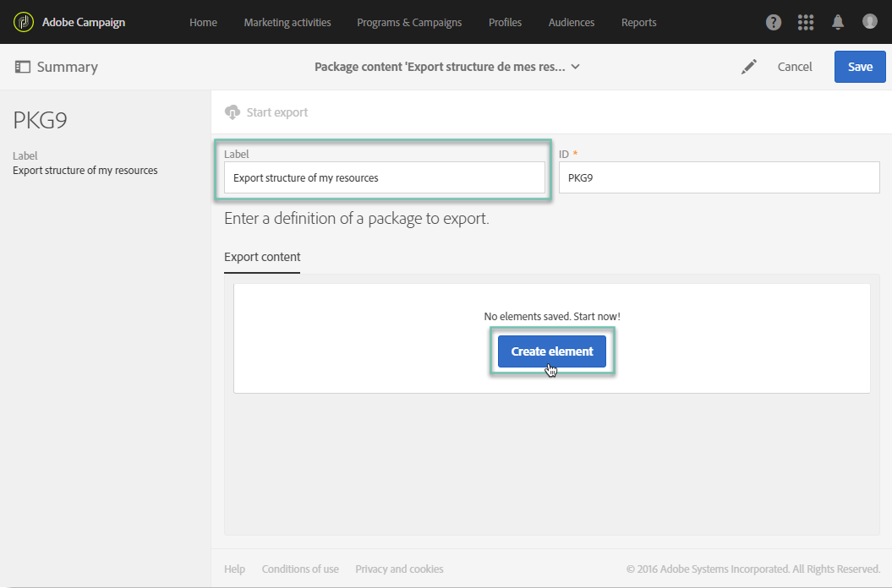The width and height of the screenshot is (892, 588).
Task: Open Programs & Campaigns menu
Action: click(409, 22)
